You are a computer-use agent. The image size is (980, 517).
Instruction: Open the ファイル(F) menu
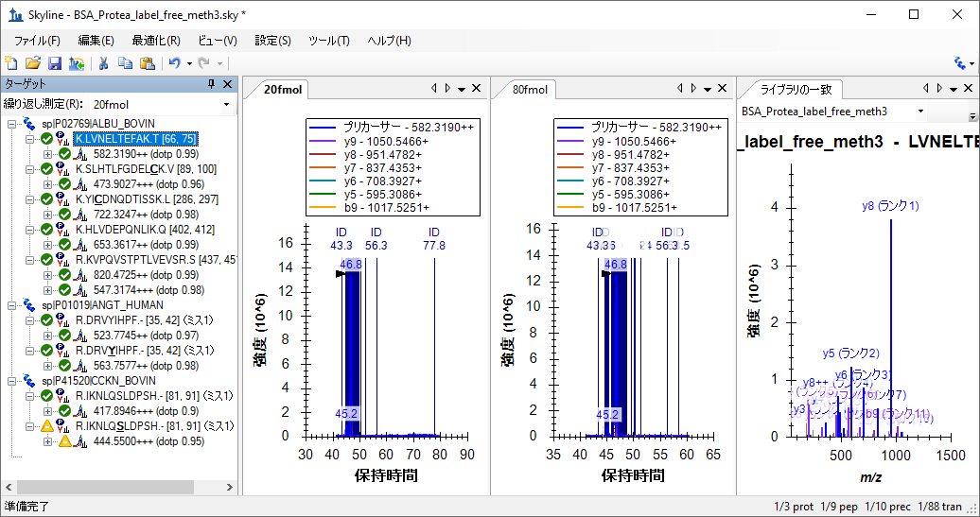(37, 41)
